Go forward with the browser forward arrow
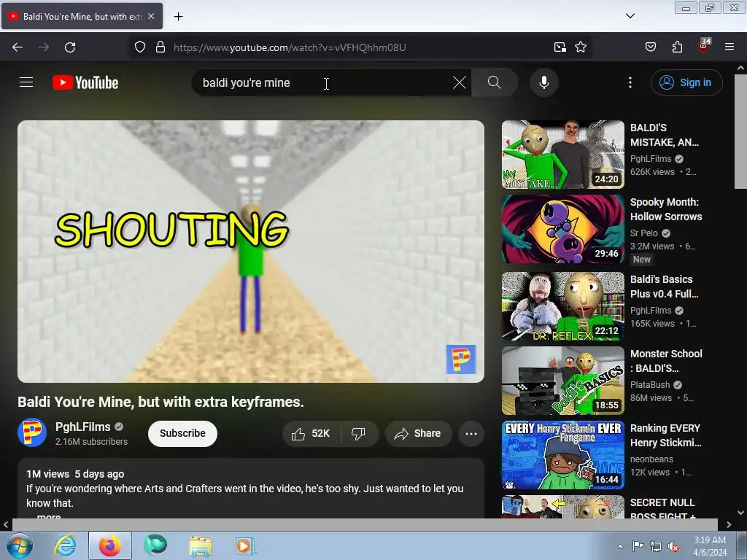This screenshot has width=747, height=560. pos(44,47)
